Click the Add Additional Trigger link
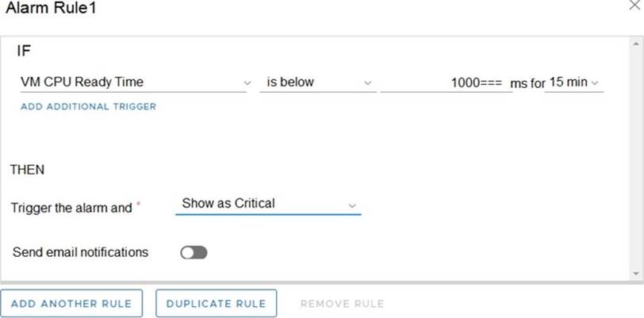Viewport: 644px width, 318px height. tap(89, 106)
